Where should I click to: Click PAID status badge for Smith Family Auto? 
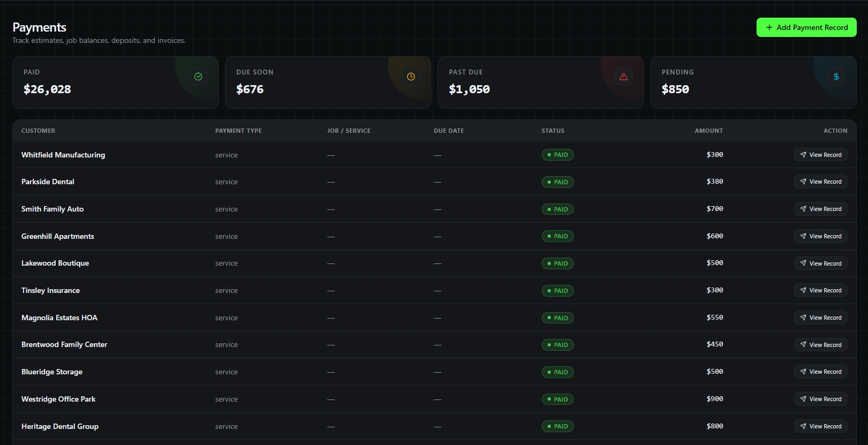(x=557, y=209)
